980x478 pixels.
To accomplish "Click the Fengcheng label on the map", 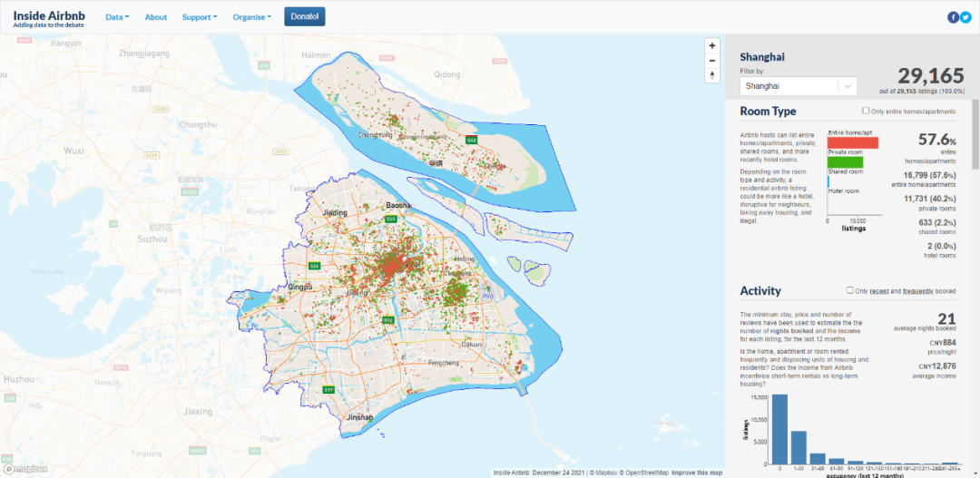I will pos(444,363).
